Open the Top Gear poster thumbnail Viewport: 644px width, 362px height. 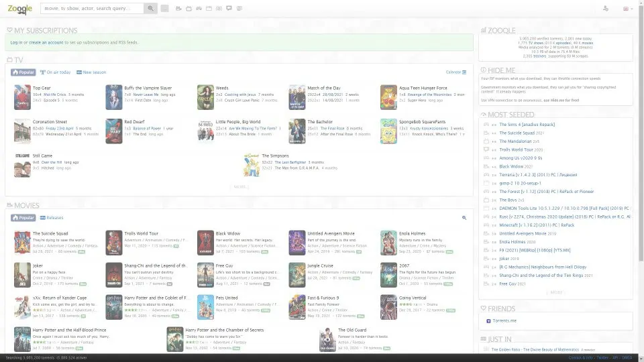22,97
